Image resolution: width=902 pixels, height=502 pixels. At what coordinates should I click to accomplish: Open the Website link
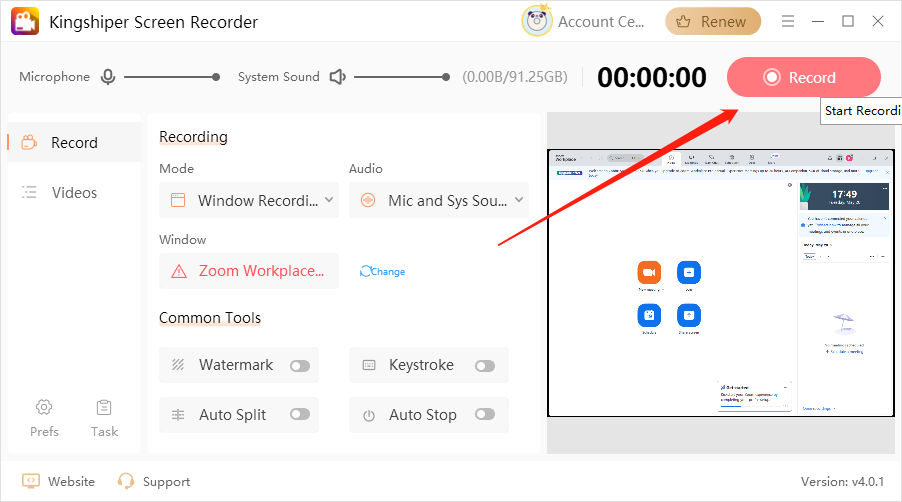tap(59, 481)
